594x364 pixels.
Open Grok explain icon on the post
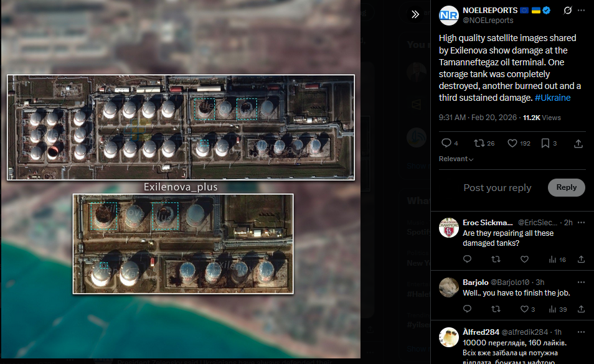(x=567, y=10)
